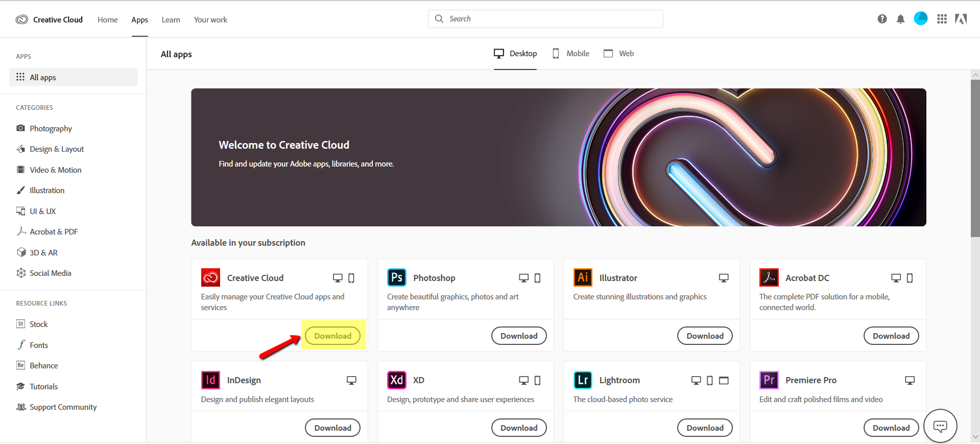
Task: Click the Creative Cloud logo in header
Action: (x=21, y=19)
